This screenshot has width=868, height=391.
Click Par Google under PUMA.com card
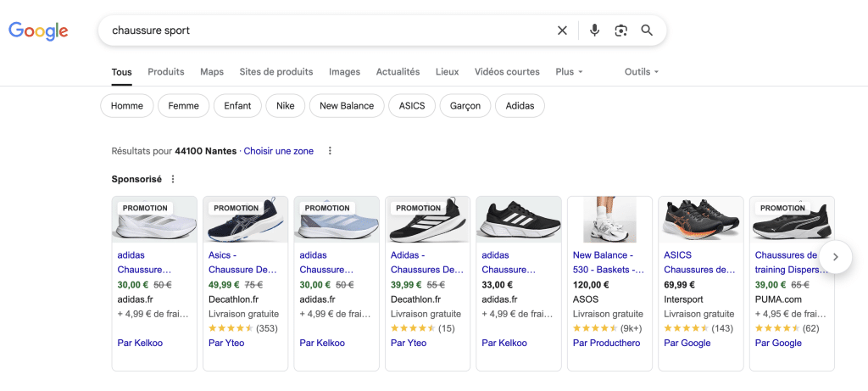[x=778, y=343]
